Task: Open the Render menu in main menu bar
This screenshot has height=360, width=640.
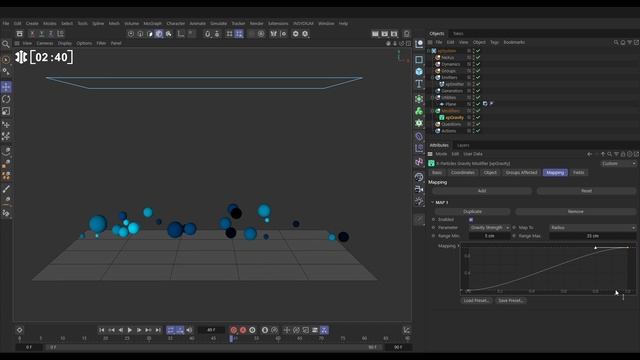Action: coord(256,24)
